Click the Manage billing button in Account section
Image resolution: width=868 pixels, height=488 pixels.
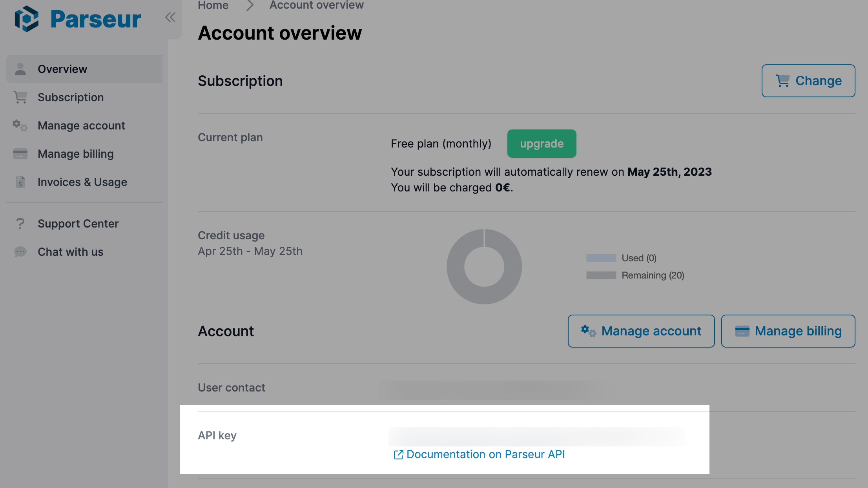(788, 331)
